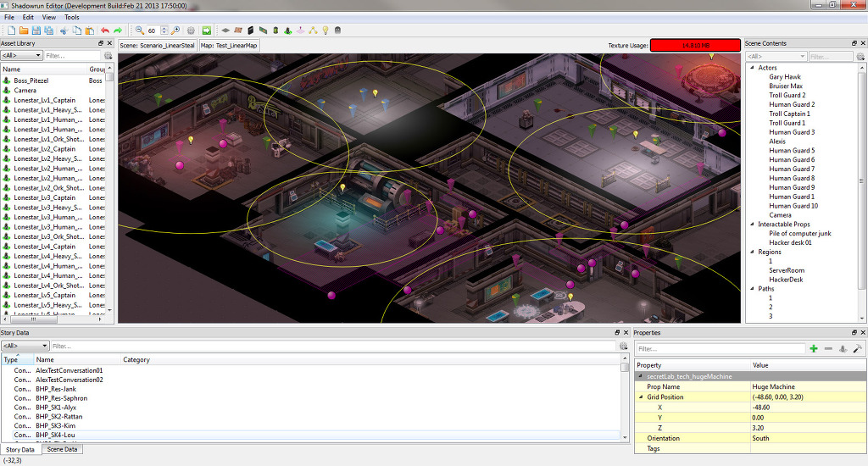Open the Tools menu
The width and height of the screenshot is (868, 466).
[72, 17]
